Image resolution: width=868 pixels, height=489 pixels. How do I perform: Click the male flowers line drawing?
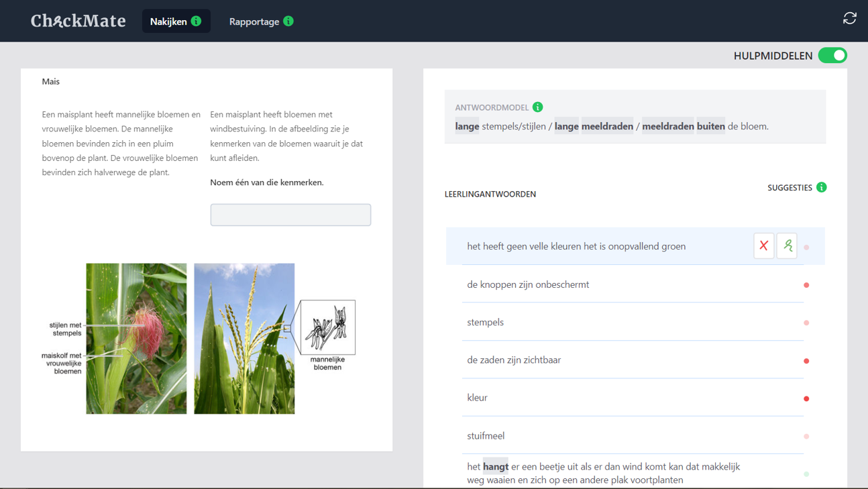click(327, 327)
